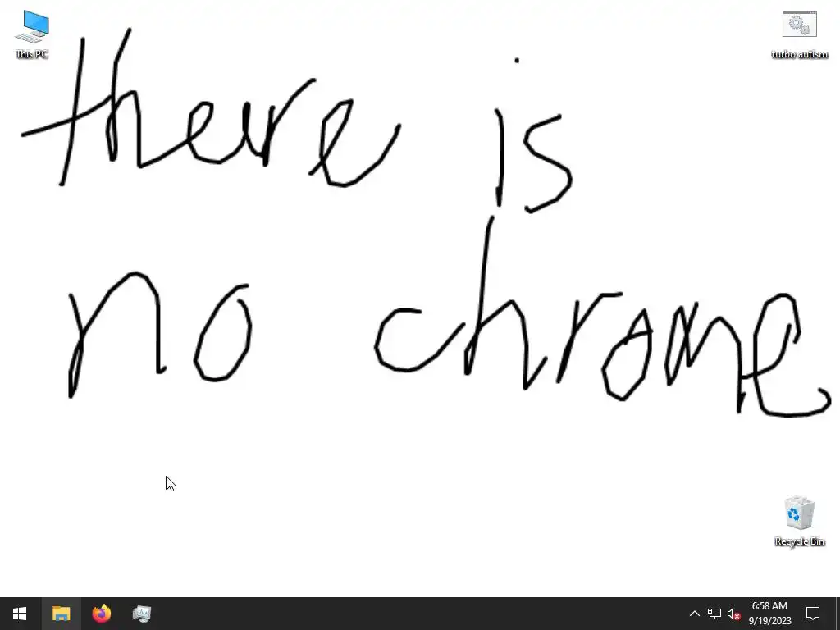Screen dimensions: 840x630
Task: Open the muted volume tray icon
Action: point(733,614)
